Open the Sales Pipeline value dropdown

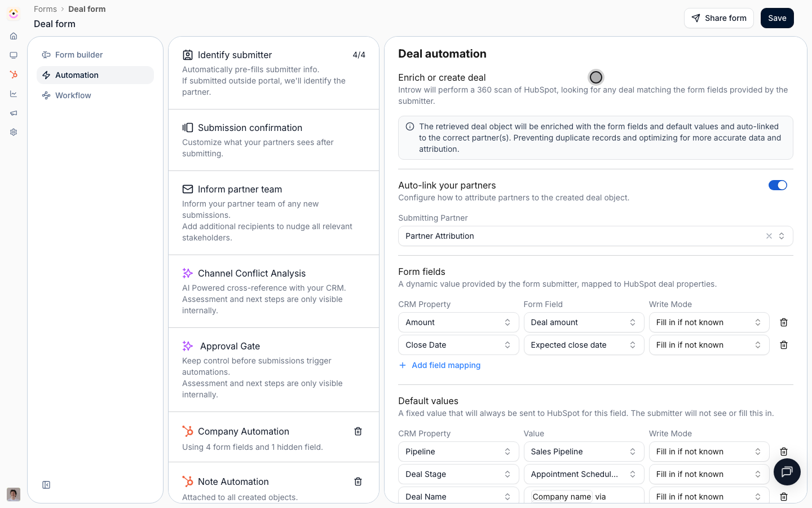(x=584, y=452)
